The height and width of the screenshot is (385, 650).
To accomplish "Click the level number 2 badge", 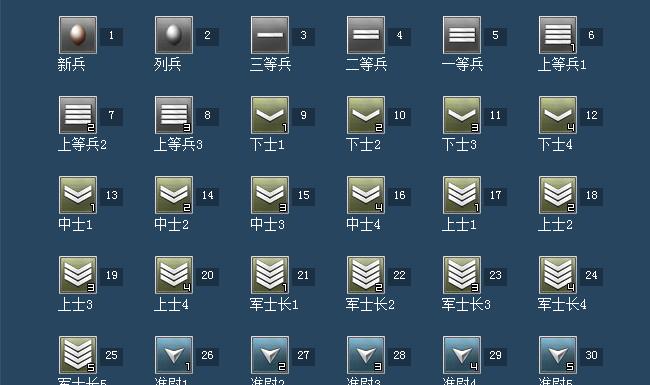I will coord(207,36).
